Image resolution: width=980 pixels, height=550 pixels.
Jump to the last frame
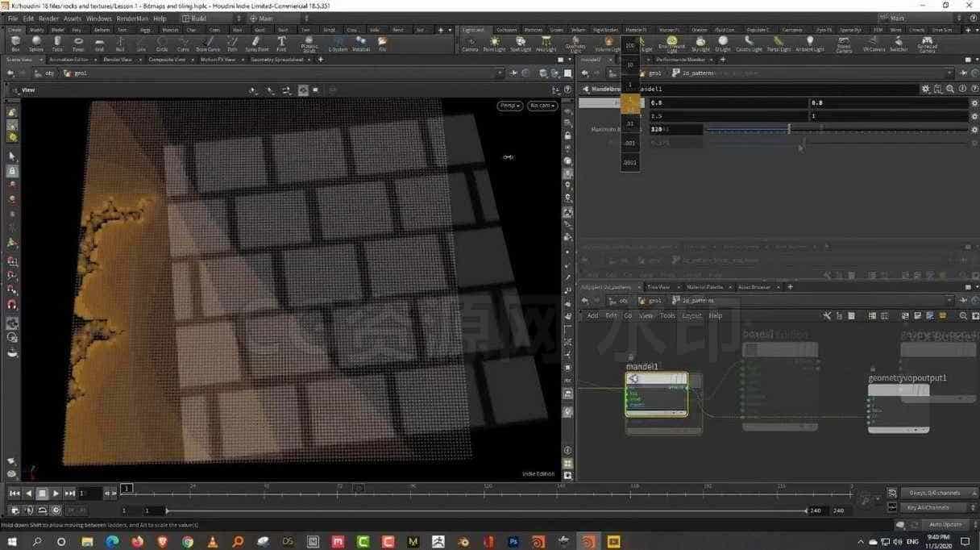(70, 493)
